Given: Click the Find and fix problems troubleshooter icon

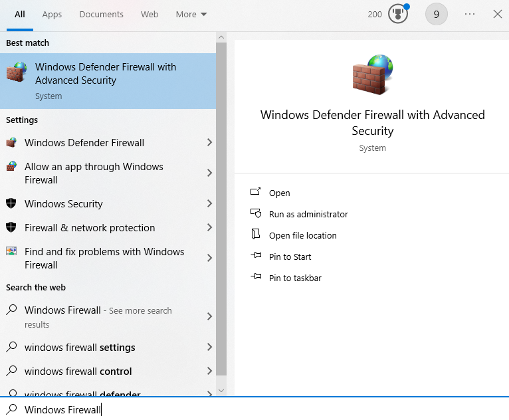Looking at the screenshot, I should 11,251.
